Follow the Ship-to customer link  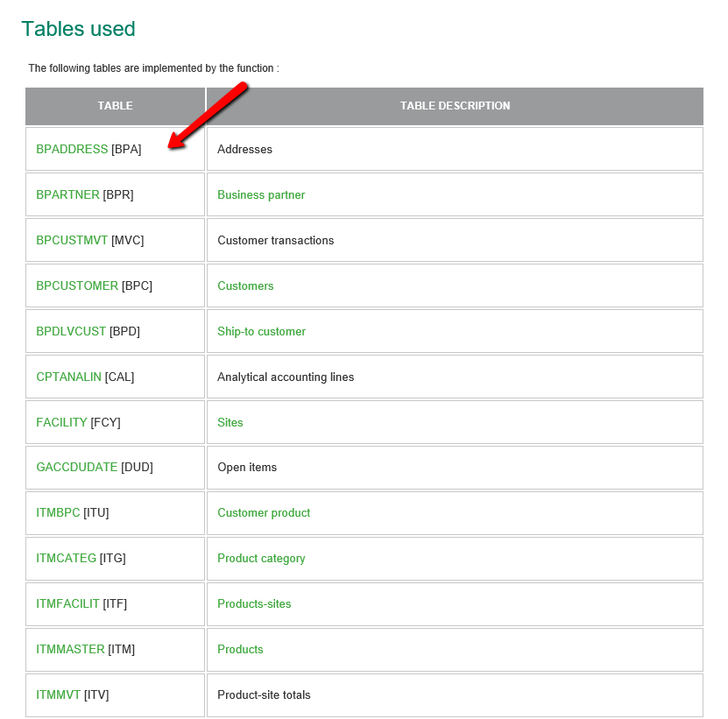[261, 332]
